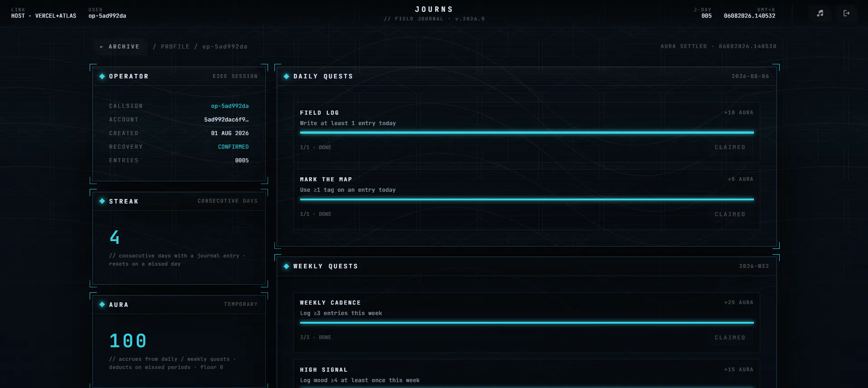Go back to ARCHIVE
This screenshot has width=868, height=388.
pyautogui.click(x=120, y=47)
